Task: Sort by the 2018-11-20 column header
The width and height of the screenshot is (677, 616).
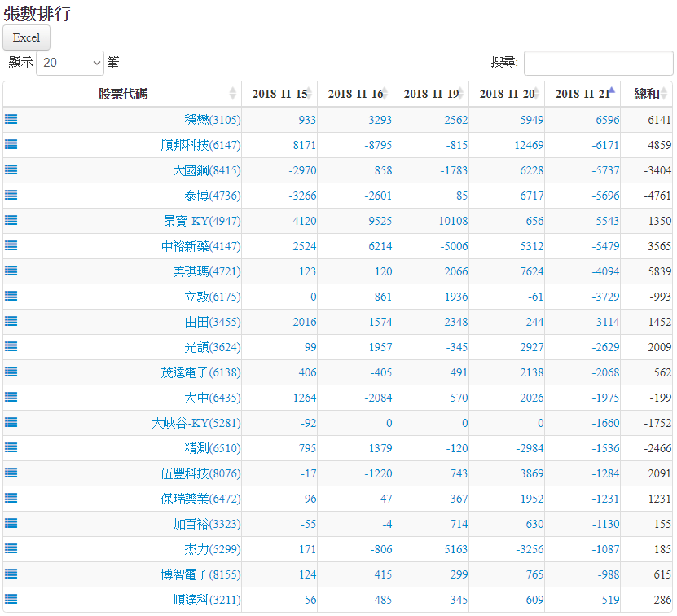Action: [507, 94]
